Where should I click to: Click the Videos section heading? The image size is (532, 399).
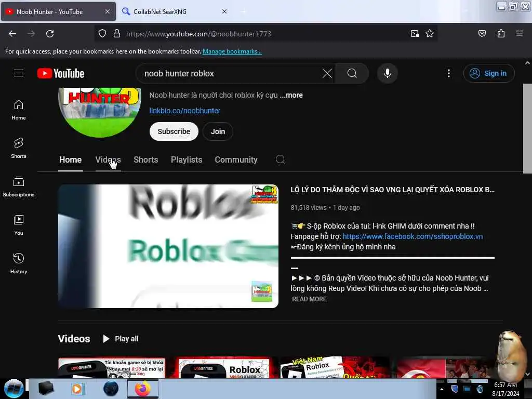pos(74,339)
